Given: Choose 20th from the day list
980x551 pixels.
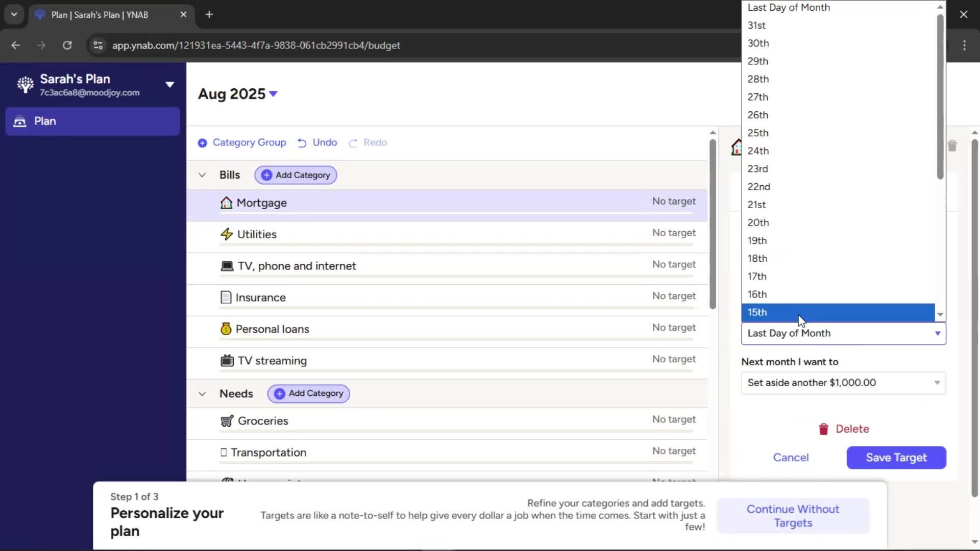Looking at the screenshot, I should coord(838,223).
